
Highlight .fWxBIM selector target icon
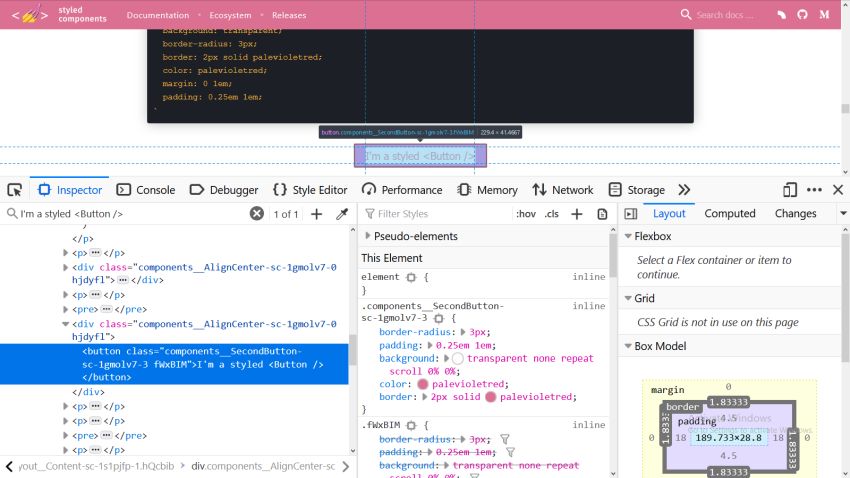411,425
